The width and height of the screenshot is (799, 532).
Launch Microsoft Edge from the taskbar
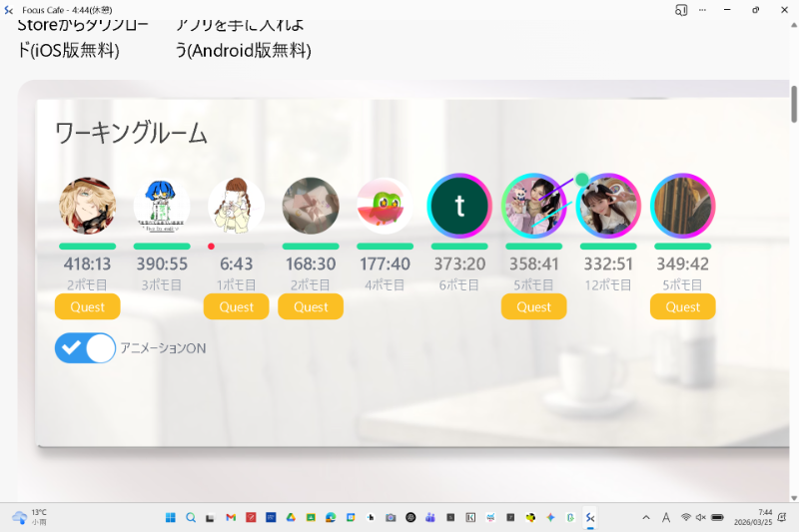point(331,518)
